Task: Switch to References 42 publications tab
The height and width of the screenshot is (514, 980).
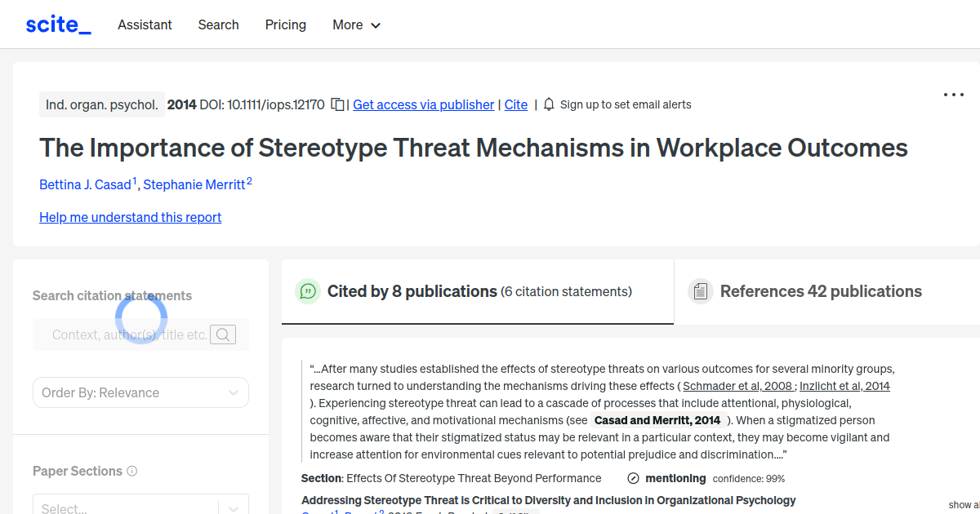Action: (820, 291)
